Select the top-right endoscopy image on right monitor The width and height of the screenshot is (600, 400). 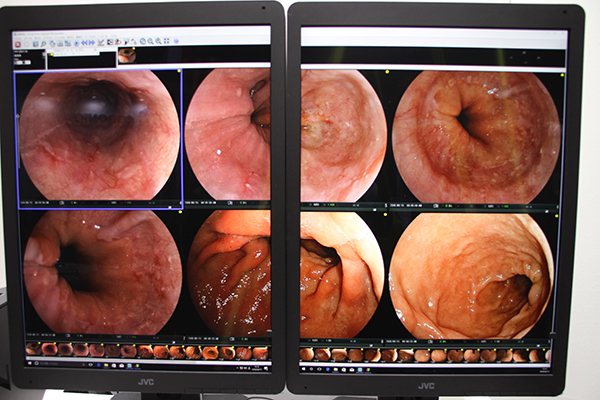coord(475,136)
